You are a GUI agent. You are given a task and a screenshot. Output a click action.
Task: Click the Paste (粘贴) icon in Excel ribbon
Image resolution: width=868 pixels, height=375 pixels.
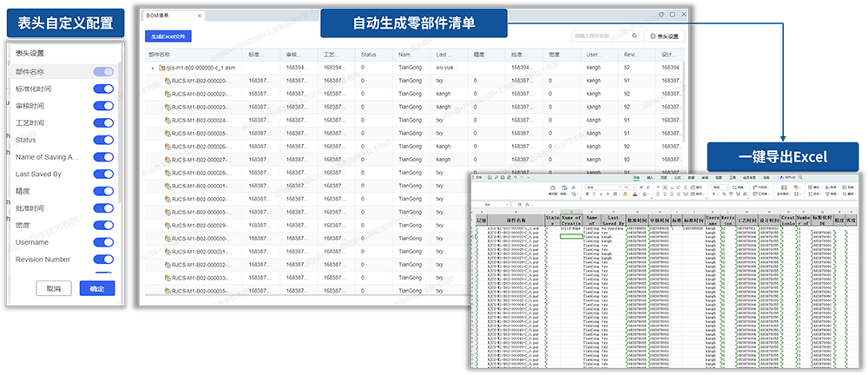click(564, 187)
